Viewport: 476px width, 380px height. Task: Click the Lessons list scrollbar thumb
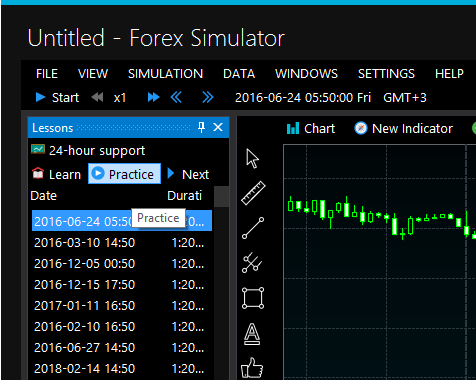[221, 197]
